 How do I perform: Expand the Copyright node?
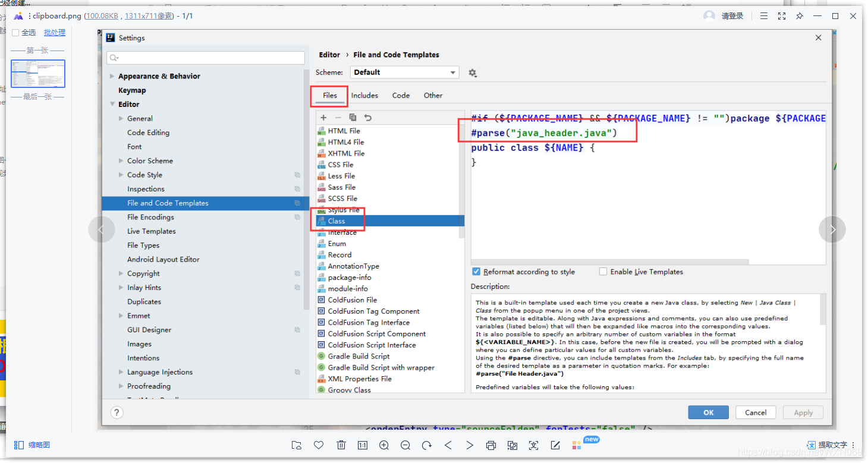click(121, 273)
